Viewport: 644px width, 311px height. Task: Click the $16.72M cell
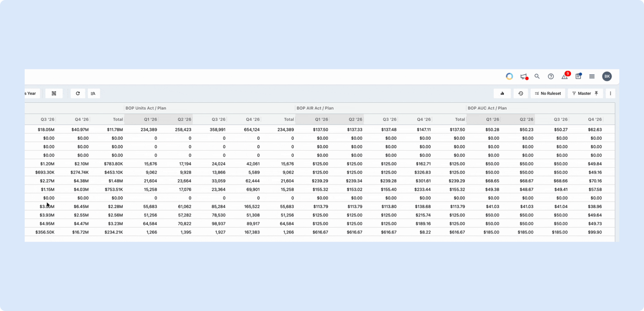tap(80, 232)
